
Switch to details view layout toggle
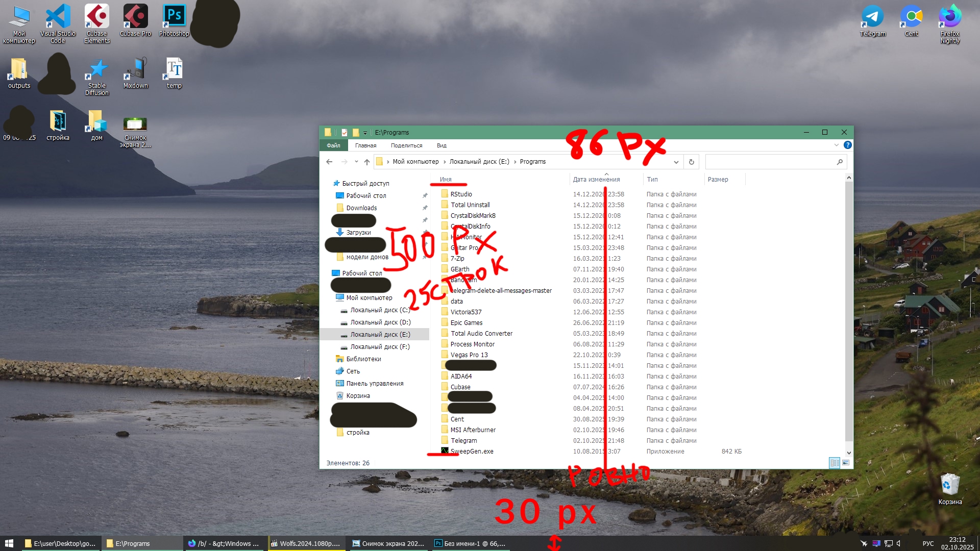tap(835, 463)
